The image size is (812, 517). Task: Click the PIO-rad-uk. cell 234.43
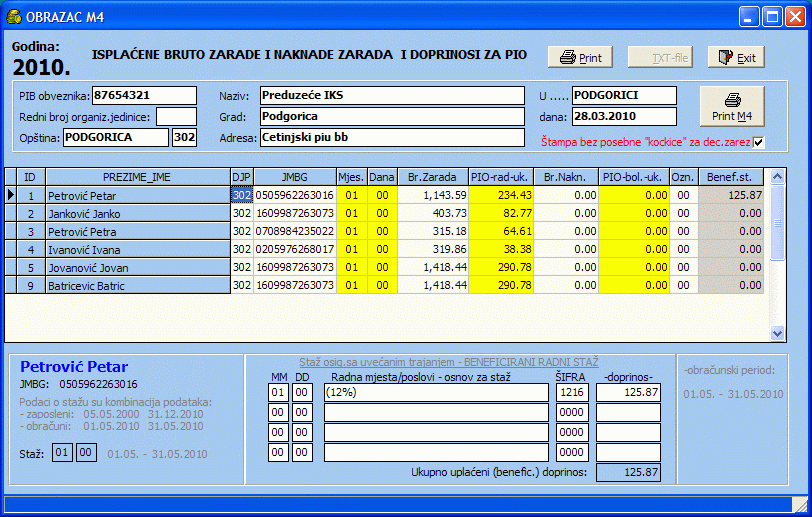tap(501, 195)
